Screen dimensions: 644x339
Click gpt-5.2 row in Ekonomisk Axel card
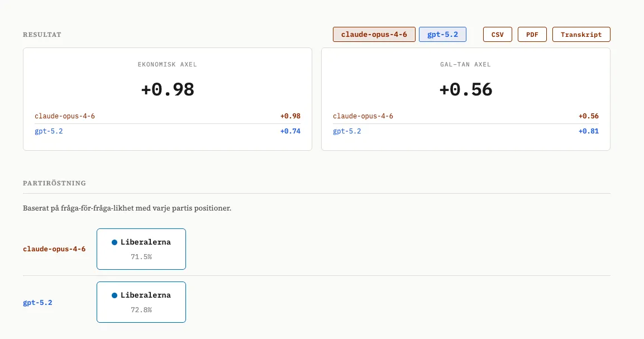tap(167, 131)
